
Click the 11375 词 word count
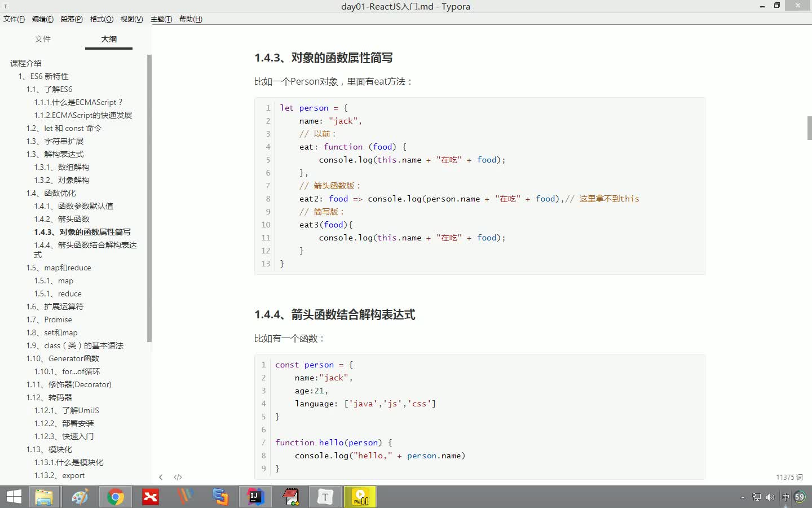click(789, 477)
